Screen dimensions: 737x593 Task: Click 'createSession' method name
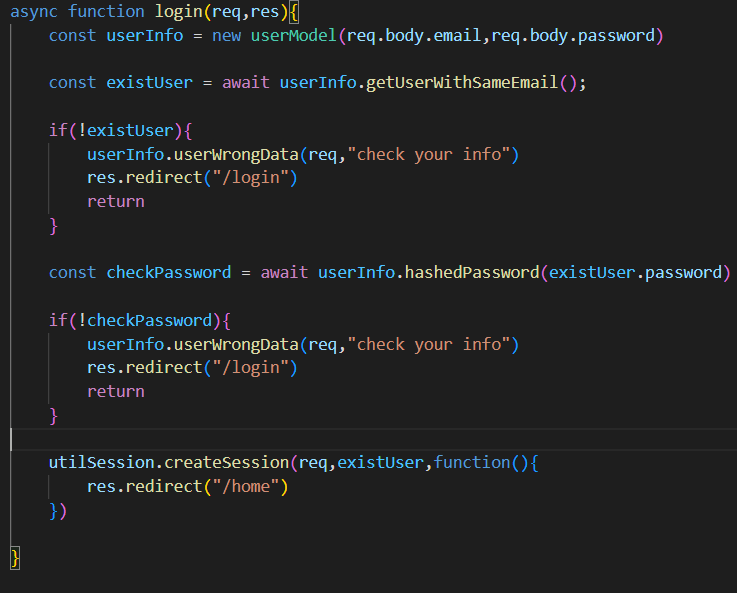click(227, 463)
